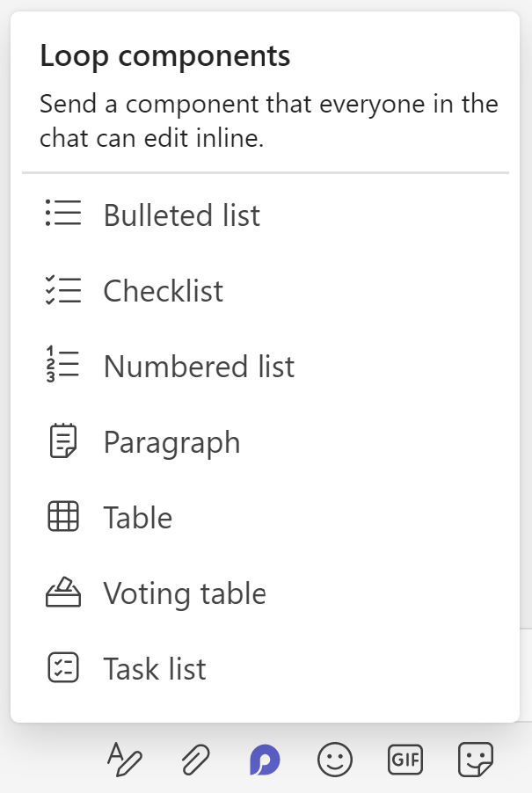Image resolution: width=532 pixels, height=793 pixels.
Task: Toggle the Loop components button
Action: 265,759
